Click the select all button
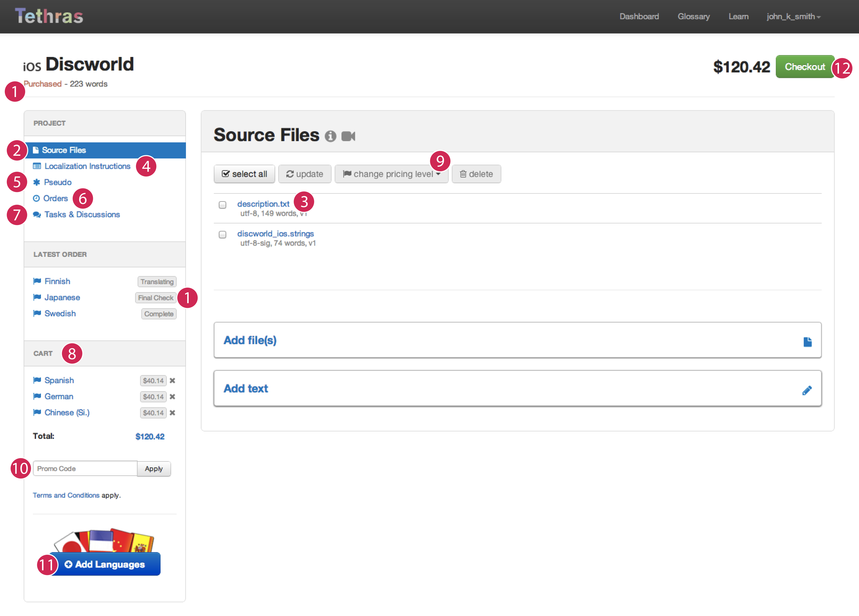This screenshot has height=616, width=859. [x=244, y=174]
